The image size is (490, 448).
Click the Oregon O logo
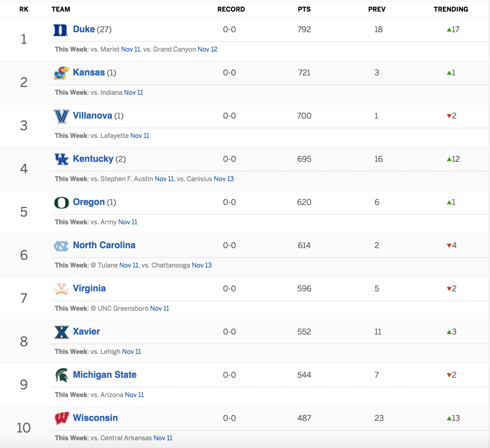(x=61, y=203)
